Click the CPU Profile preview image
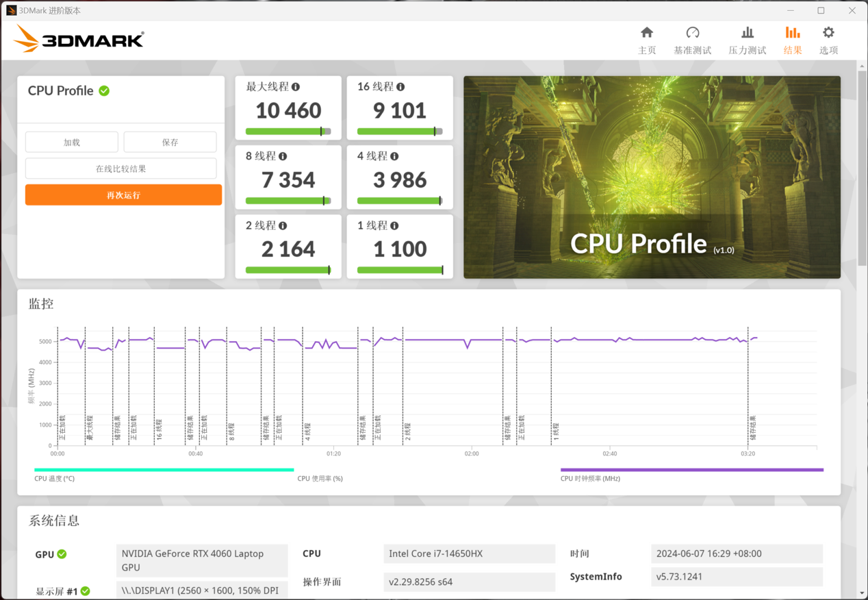Viewport: 868px width, 600px height. point(652,177)
